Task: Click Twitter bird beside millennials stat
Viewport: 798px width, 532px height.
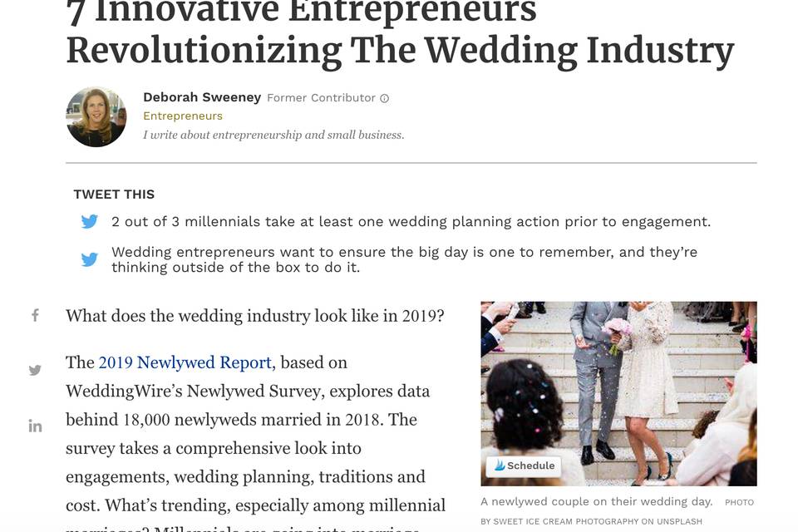Action: (90, 221)
